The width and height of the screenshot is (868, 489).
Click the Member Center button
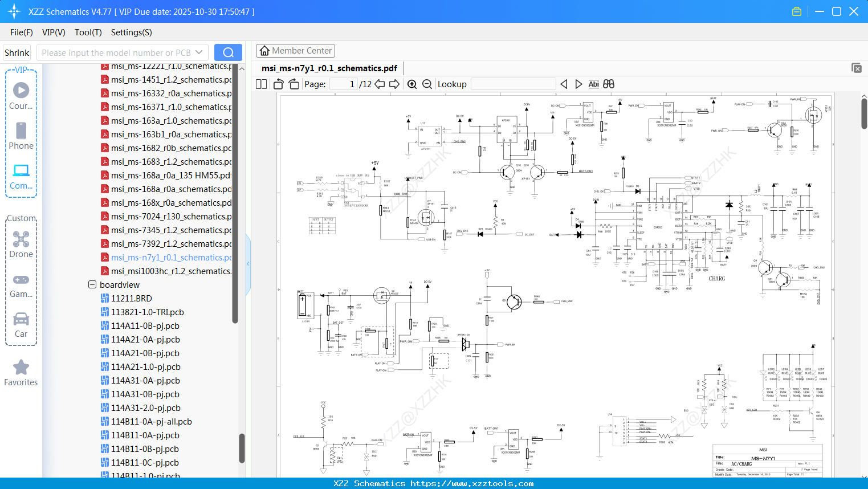click(295, 51)
